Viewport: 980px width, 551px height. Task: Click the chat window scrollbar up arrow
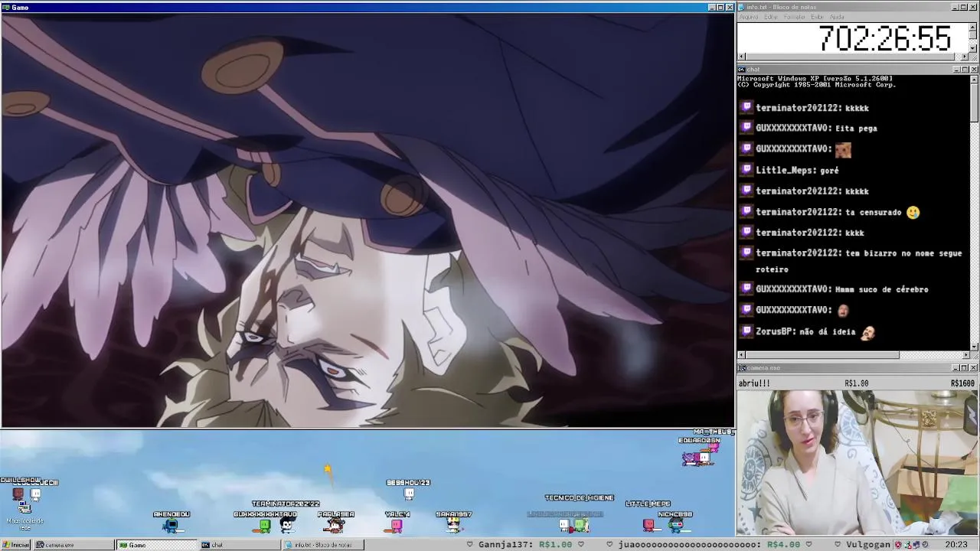click(974, 79)
